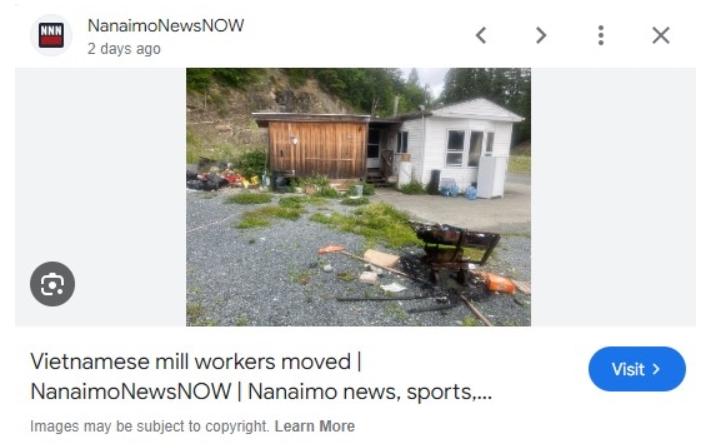Open the NanaimoNewsNOW source name

[166, 26]
